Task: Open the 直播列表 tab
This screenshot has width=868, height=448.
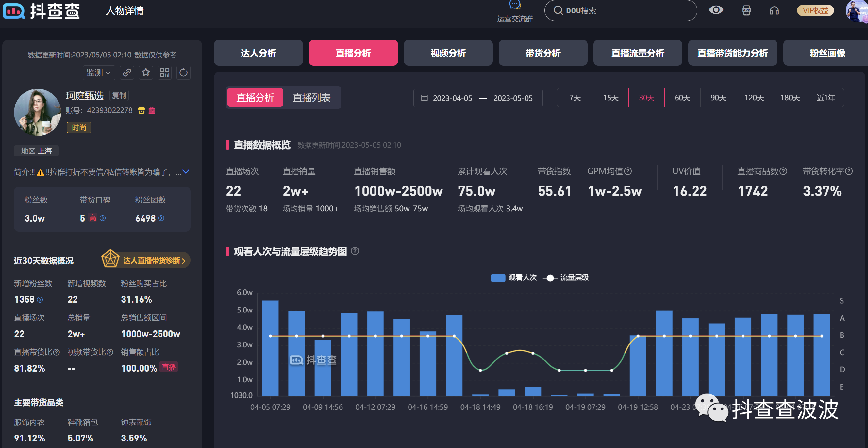Action: click(x=312, y=98)
